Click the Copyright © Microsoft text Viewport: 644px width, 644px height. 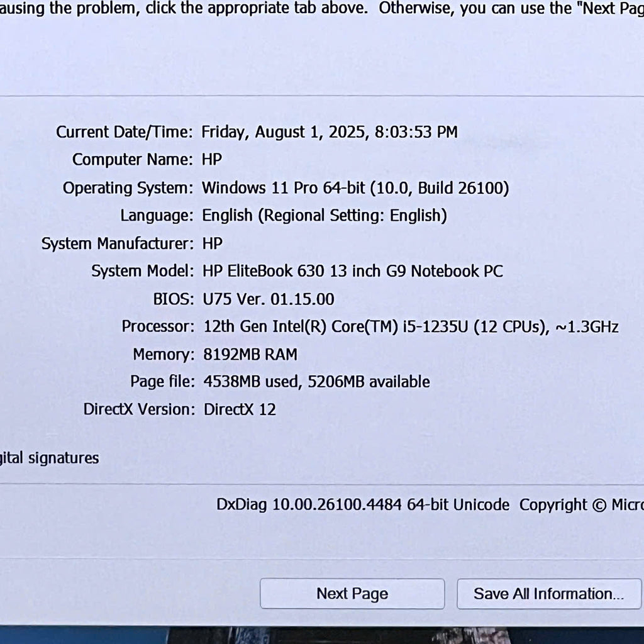582,505
